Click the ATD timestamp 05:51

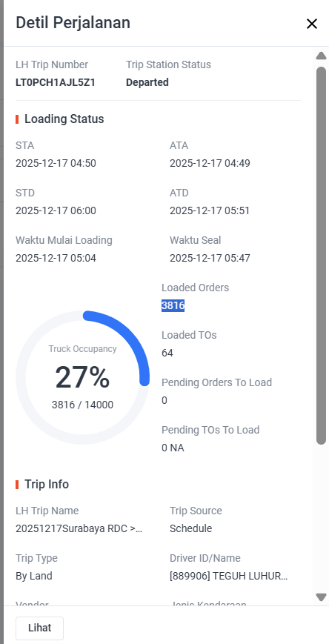coord(210,211)
